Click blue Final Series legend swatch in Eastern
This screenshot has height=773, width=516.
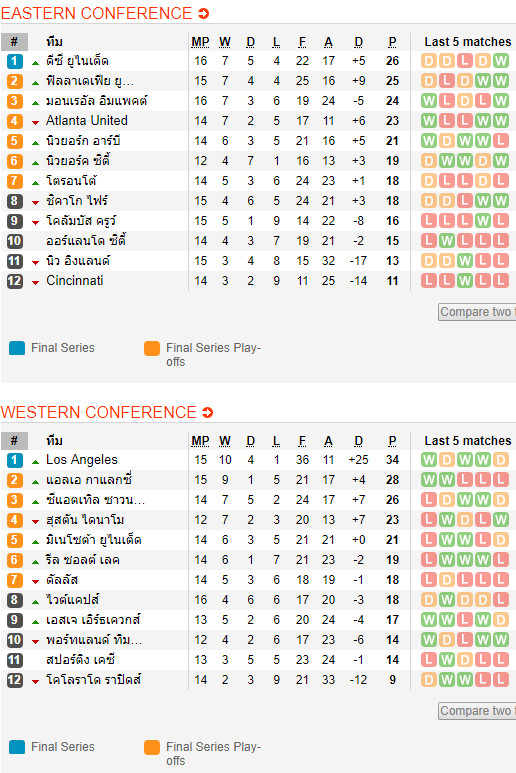(x=17, y=348)
